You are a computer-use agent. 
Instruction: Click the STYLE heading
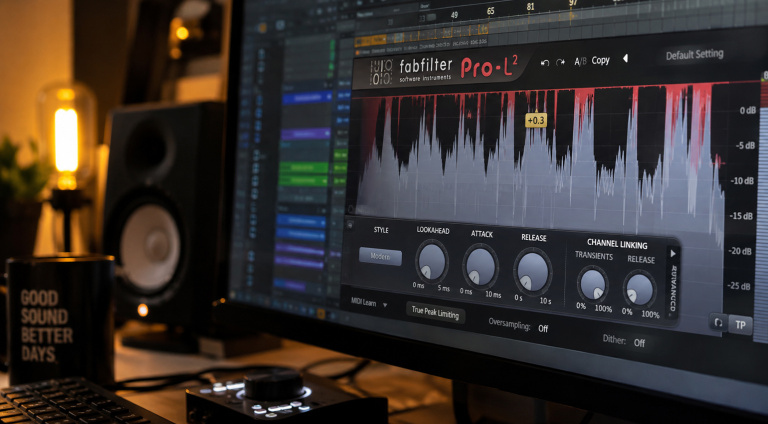click(x=381, y=230)
